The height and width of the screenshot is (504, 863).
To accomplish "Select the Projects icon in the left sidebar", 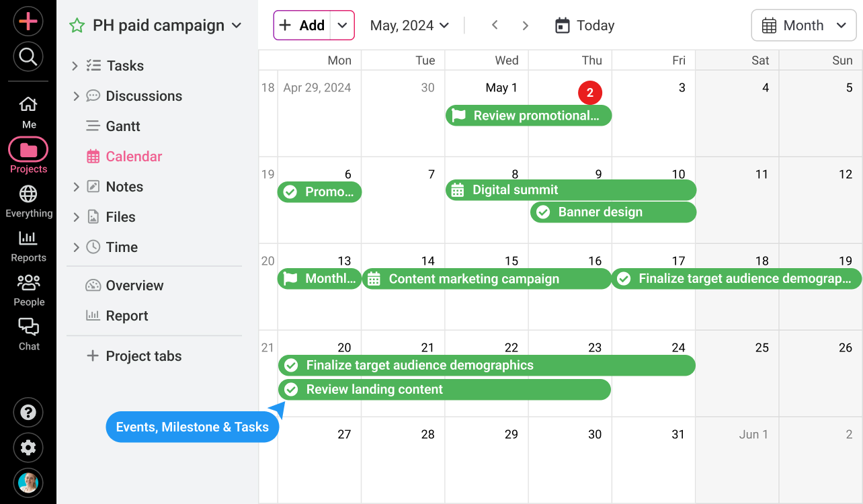I will click(28, 151).
